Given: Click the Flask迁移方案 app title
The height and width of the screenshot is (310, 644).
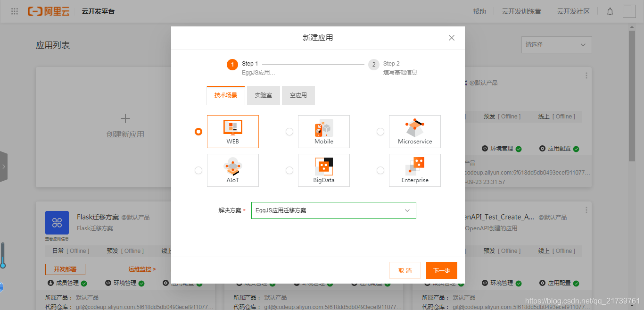Looking at the screenshot, I should (98, 217).
